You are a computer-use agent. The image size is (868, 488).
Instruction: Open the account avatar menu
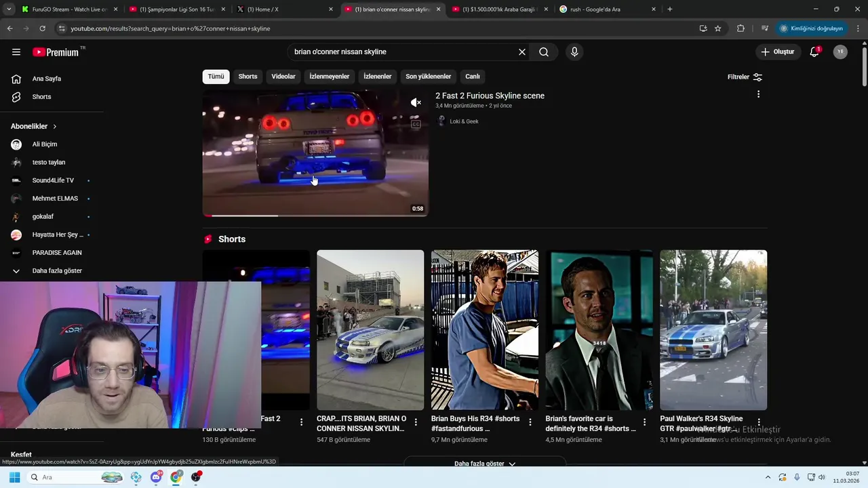pos(840,52)
